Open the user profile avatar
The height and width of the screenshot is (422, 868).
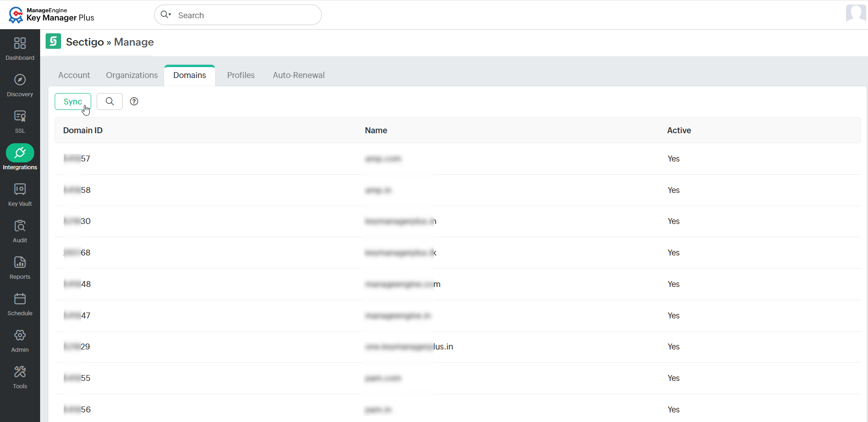coord(856,14)
